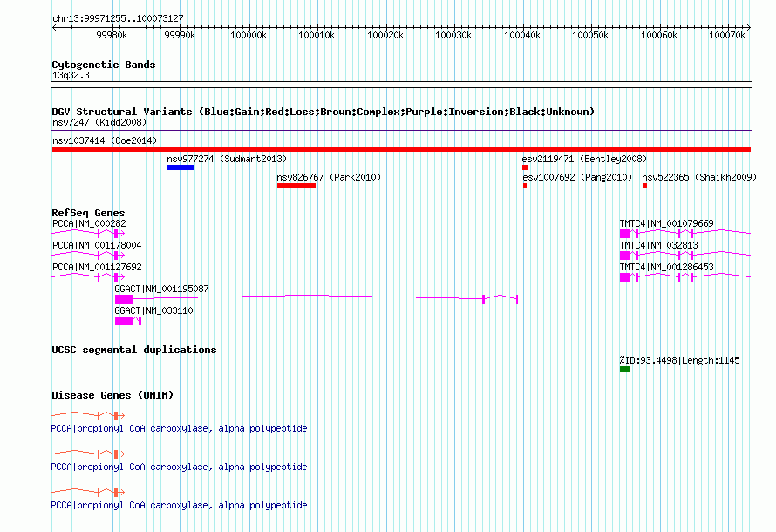Click the UCSC segmental duplications track title
This screenshot has width=776, height=532.
(134, 350)
